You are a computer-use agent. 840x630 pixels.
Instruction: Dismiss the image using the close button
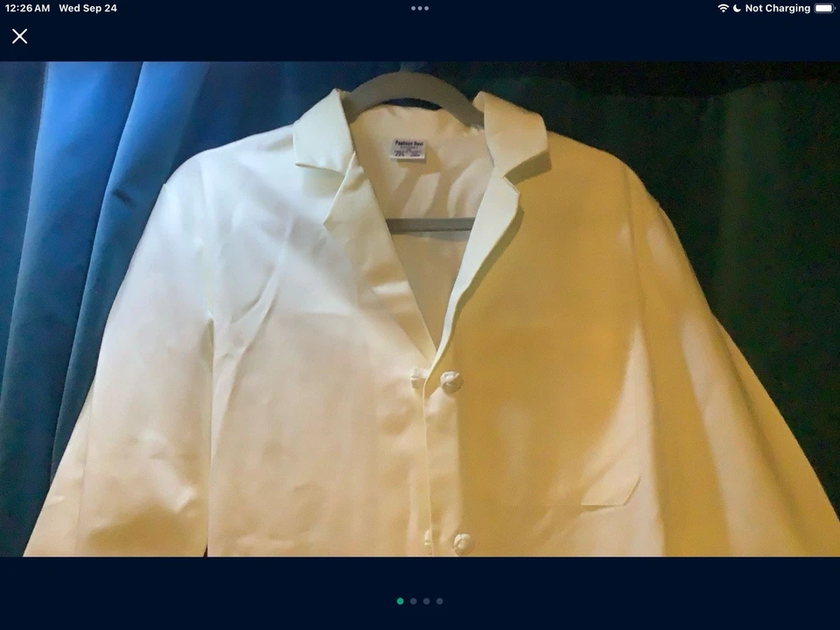[19, 36]
